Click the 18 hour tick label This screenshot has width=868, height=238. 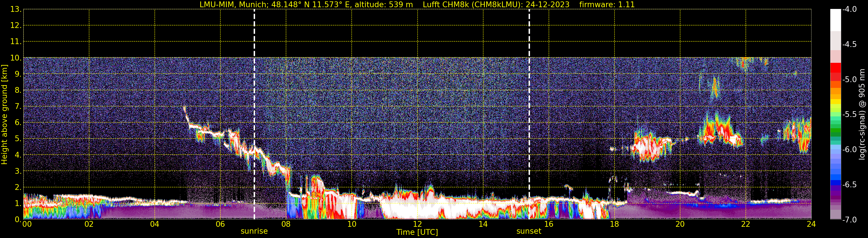[x=614, y=224]
